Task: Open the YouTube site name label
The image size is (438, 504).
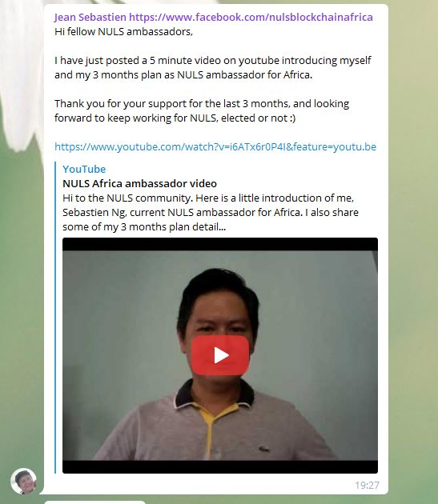Action: click(x=84, y=169)
